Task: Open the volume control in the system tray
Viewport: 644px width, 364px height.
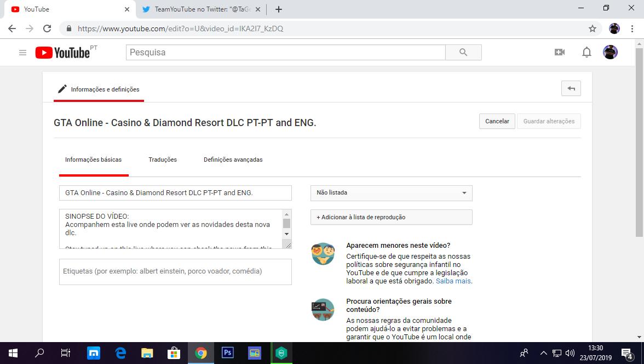Action: click(x=570, y=353)
